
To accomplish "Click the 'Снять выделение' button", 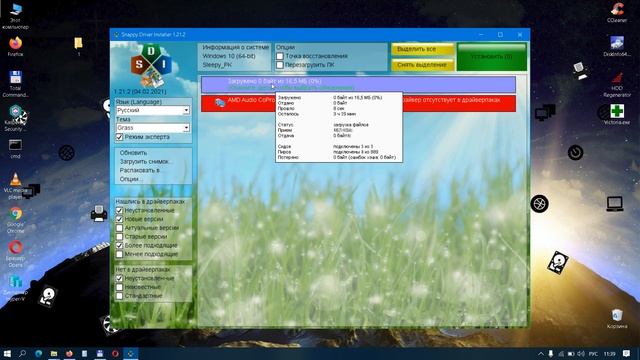I will tap(422, 65).
